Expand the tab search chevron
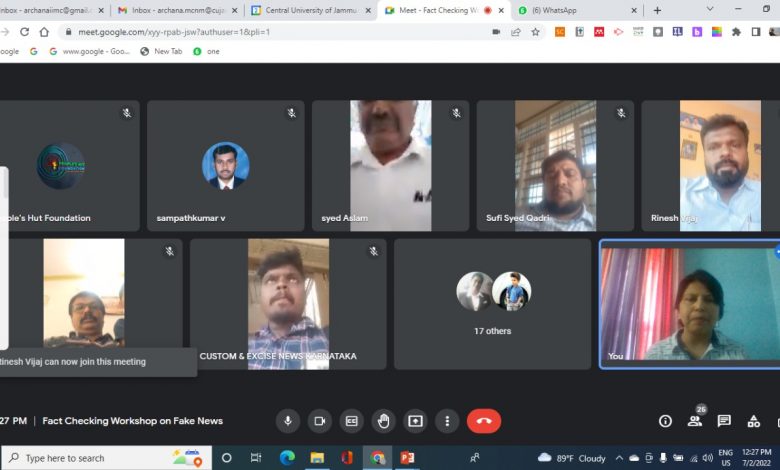The width and height of the screenshot is (780, 470). [710, 9]
